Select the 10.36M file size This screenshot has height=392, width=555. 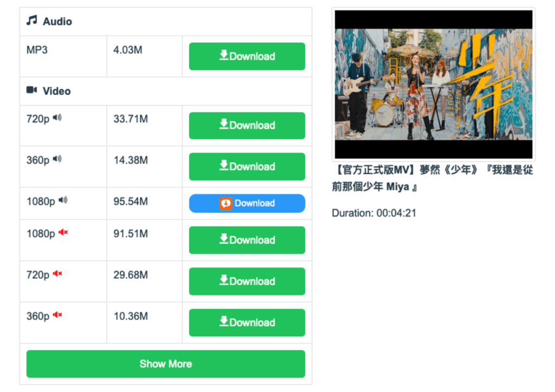[131, 316]
